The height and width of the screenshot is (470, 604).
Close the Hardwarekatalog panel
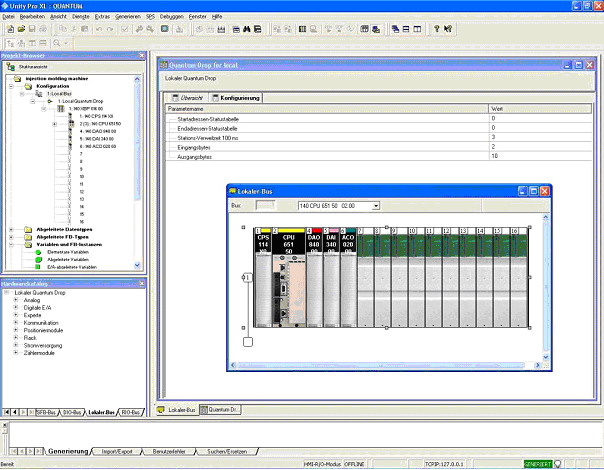141,284
